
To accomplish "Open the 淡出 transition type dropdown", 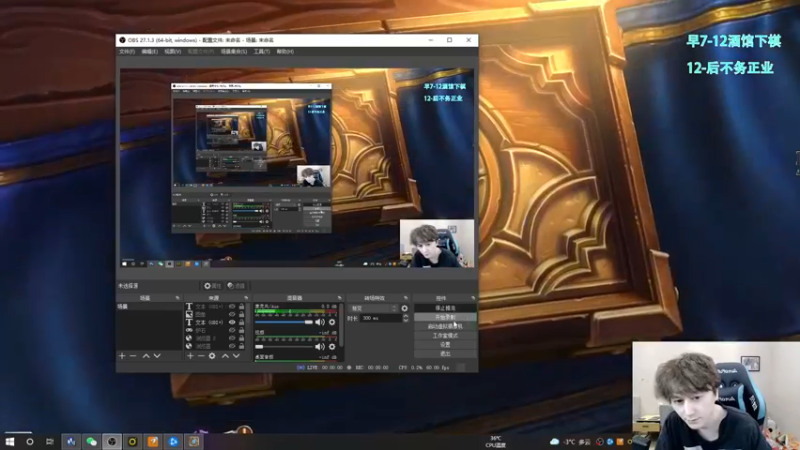I will click(x=373, y=308).
